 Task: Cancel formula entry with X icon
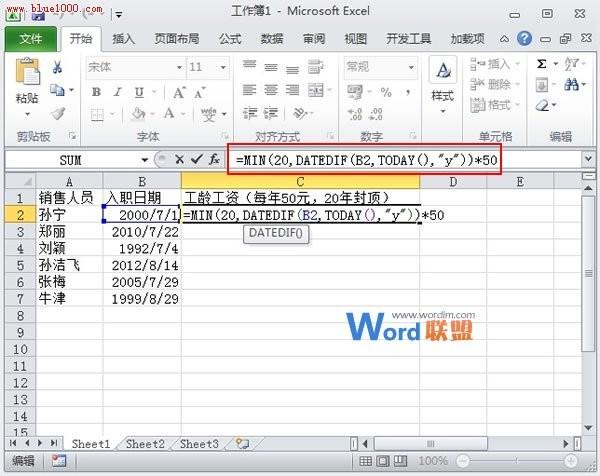pyautogui.click(x=179, y=159)
